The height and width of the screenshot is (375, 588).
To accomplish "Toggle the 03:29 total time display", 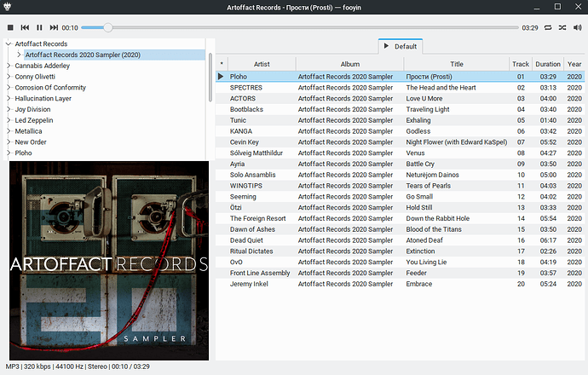I will 529,28.
